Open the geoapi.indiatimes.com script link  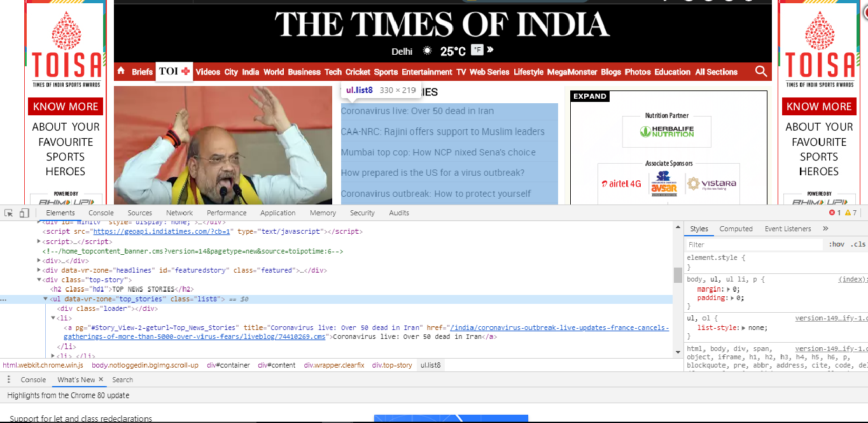tap(164, 232)
